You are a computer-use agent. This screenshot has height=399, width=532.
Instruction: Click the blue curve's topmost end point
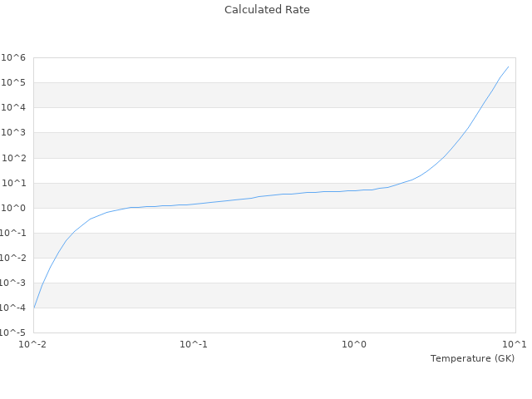point(509,66)
